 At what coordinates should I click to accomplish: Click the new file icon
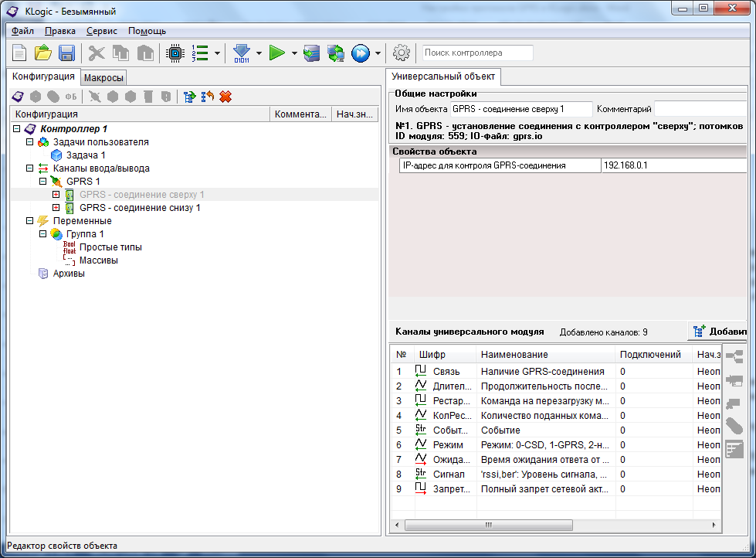19,53
